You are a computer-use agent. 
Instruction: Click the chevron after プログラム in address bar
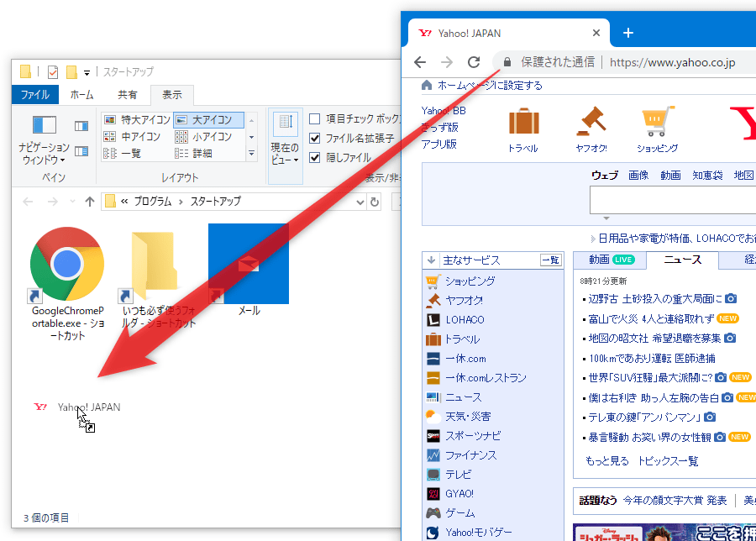181,202
